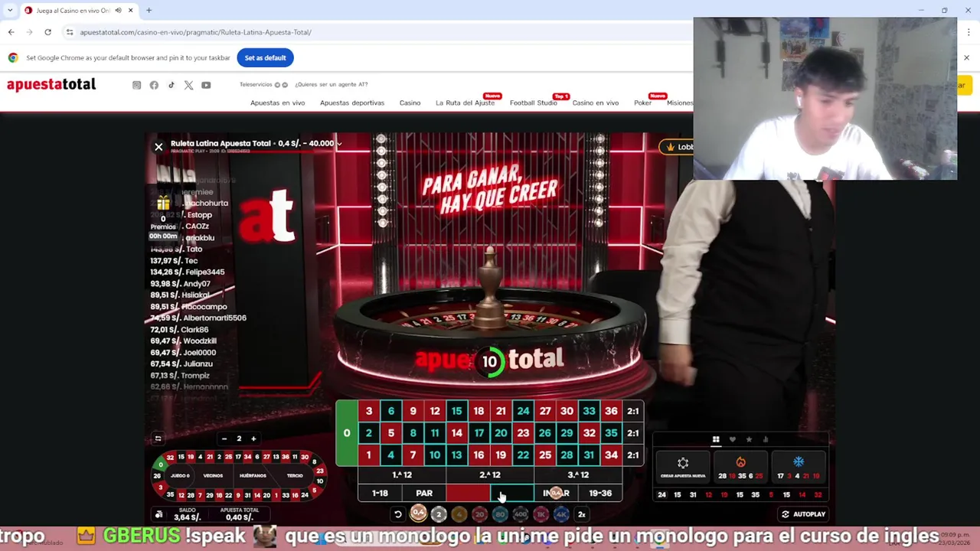Viewport: 980px width, 551px height.
Task: Decrease neighbors count with minus
Action: [224, 439]
